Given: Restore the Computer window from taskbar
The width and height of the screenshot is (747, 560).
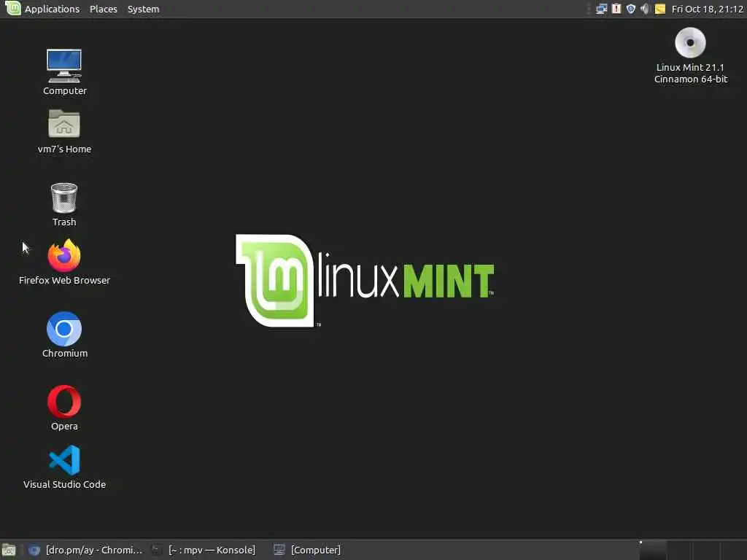Looking at the screenshot, I should point(307,550).
